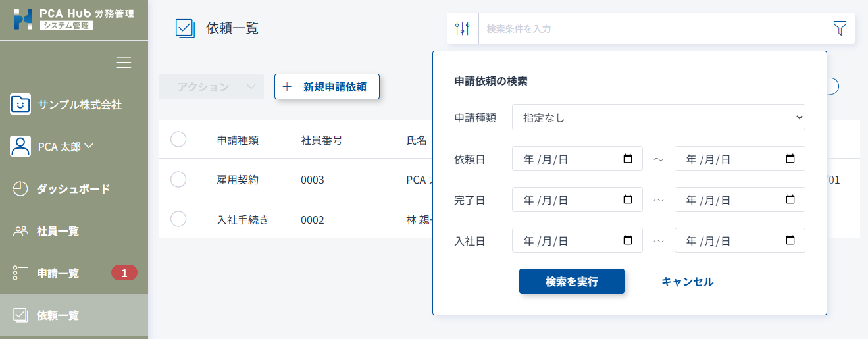This screenshot has width=868, height=339.
Task: Open the アクション dropdown
Action: (211, 87)
